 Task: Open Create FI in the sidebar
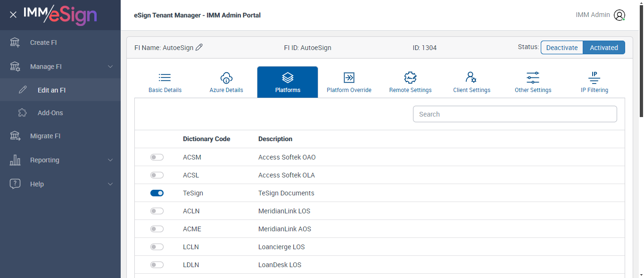pos(43,42)
